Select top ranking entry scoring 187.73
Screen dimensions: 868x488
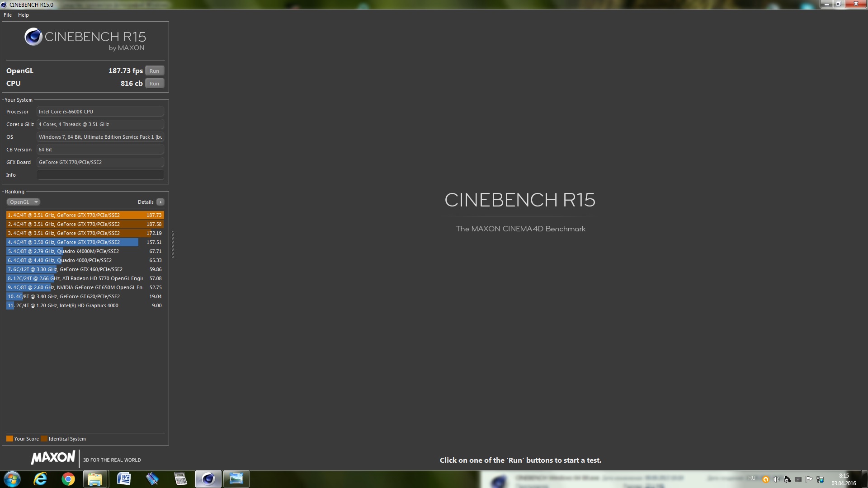pyautogui.click(x=85, y=215)
